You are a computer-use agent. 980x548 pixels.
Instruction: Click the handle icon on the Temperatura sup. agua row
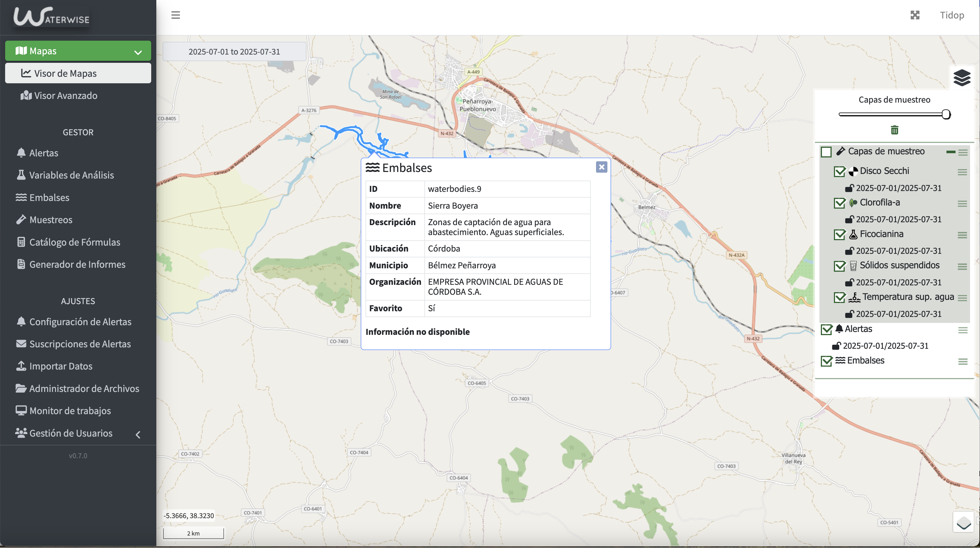pyautogui.click(x=962, y=298)
